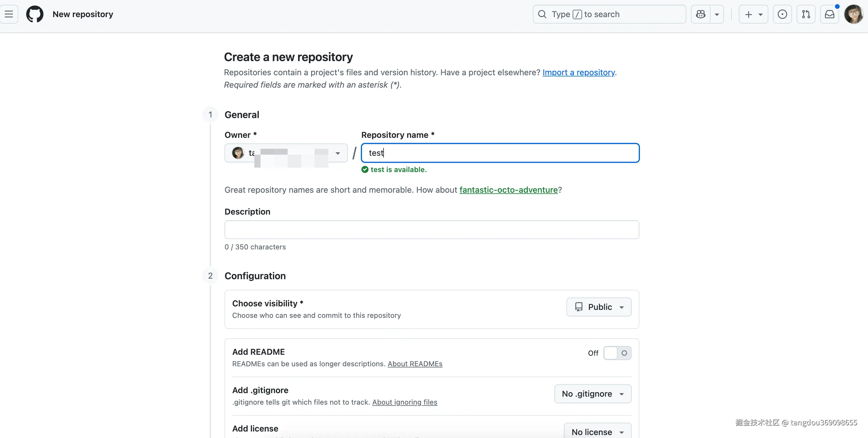Image resolution: width=868 pixels, height=438 pixels.
Task: Open the user profile avatar menu
Action: point(853,14)
